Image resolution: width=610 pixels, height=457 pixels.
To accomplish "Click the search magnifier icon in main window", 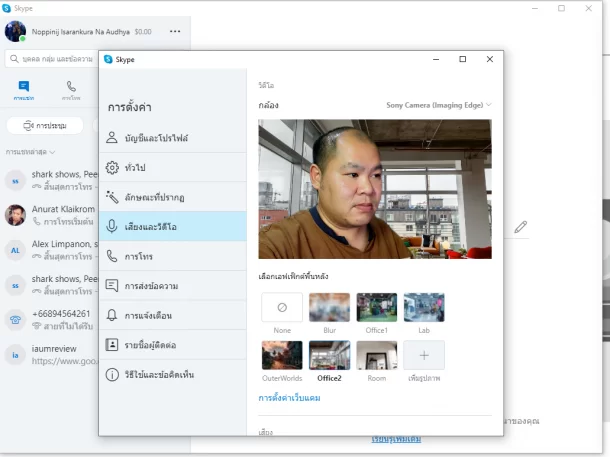I will coord(14,59).
